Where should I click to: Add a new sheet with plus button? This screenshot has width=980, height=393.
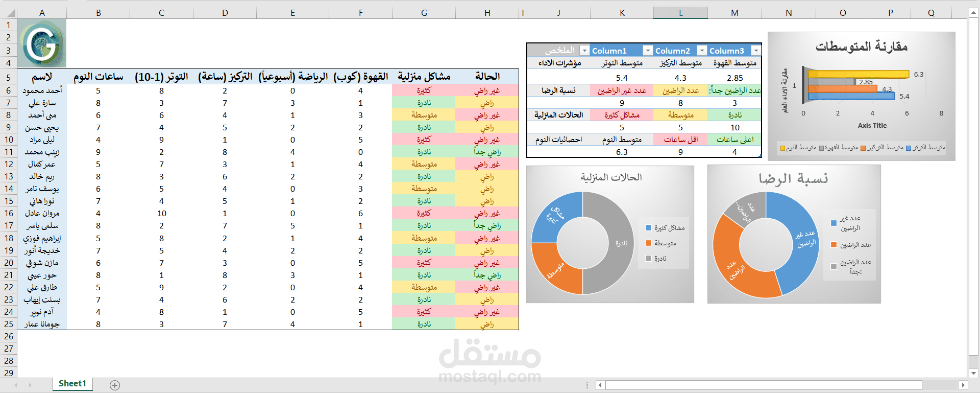tap(115, 385)
